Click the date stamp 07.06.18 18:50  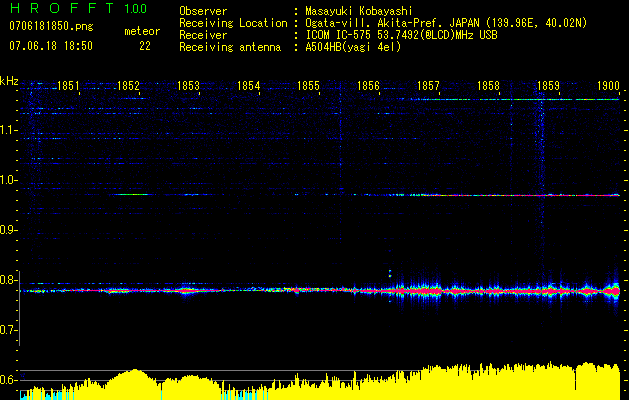pos(51,46)
